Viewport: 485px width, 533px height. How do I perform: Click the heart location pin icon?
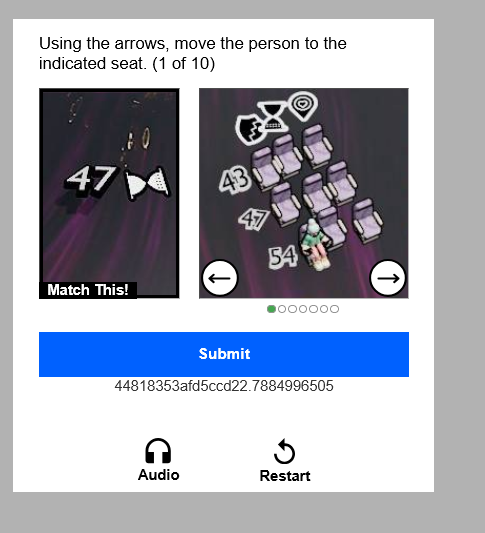pos(303,106)
